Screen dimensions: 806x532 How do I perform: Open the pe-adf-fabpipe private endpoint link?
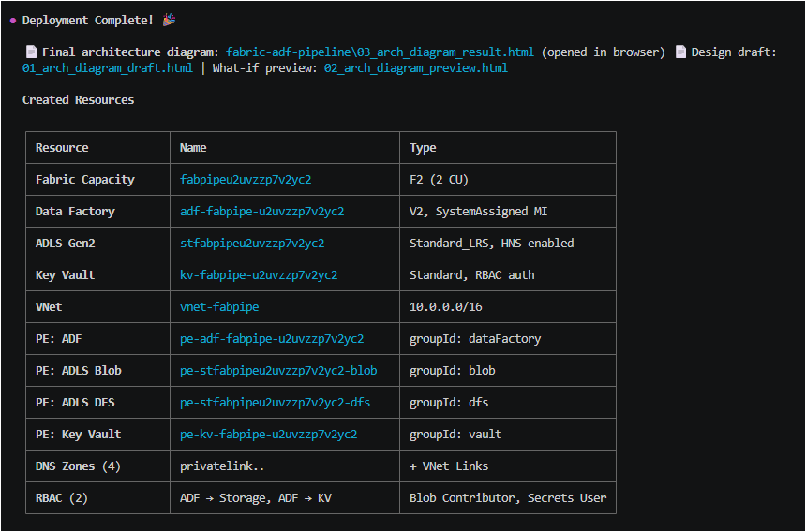(272, 339)
